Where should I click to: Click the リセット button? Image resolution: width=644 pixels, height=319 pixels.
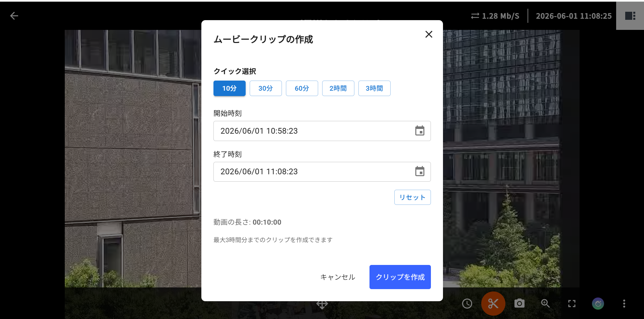tap(412, 197)
